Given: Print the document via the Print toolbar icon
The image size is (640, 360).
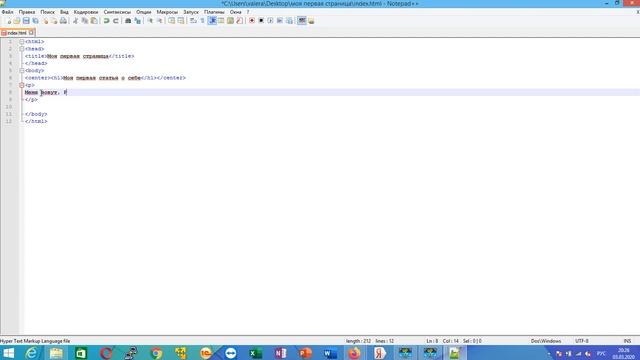Looking at the screenshot, I should pyautogui.click(x=63, y=20).
